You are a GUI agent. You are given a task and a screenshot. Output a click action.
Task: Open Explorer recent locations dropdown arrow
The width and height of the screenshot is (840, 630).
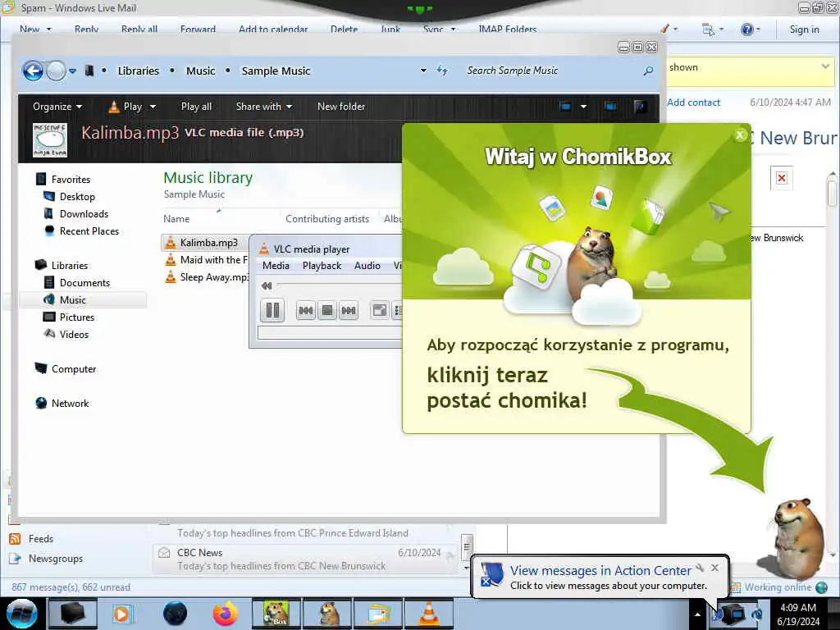pos(72,71)
